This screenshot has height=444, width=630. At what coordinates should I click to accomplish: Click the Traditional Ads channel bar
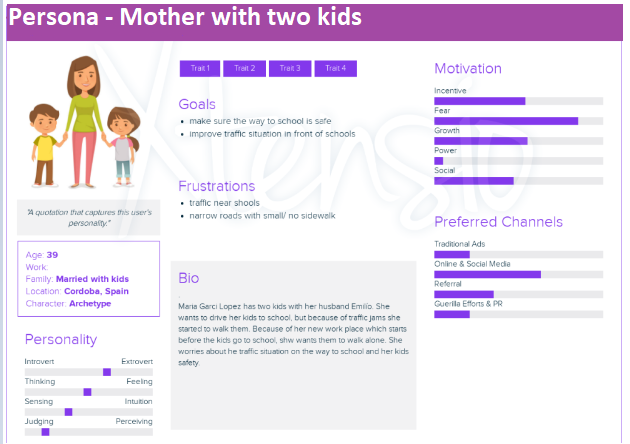pos(518,254)
